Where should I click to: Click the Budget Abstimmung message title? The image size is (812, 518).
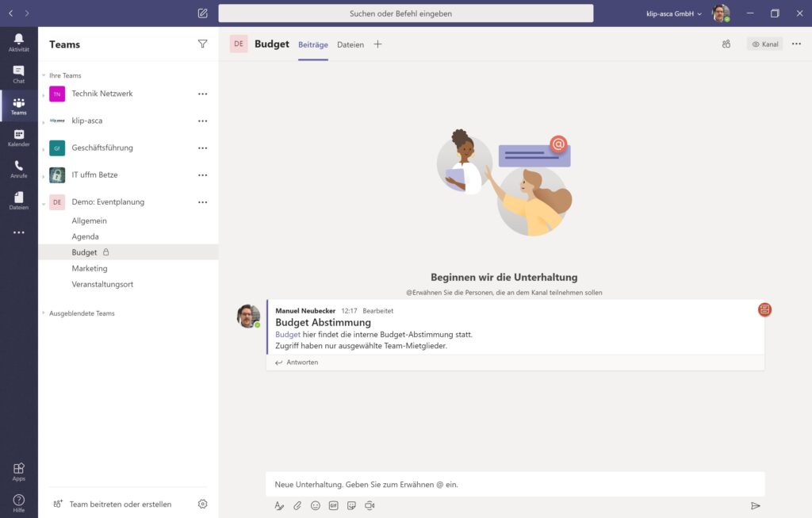tap(324, 322)
